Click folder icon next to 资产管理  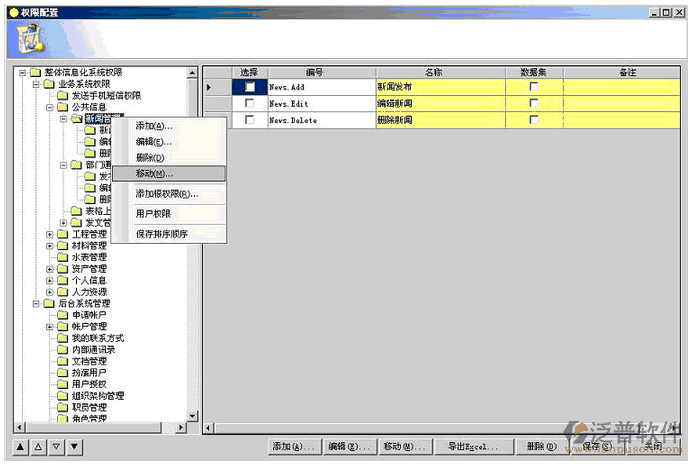[x=63, y=269]
